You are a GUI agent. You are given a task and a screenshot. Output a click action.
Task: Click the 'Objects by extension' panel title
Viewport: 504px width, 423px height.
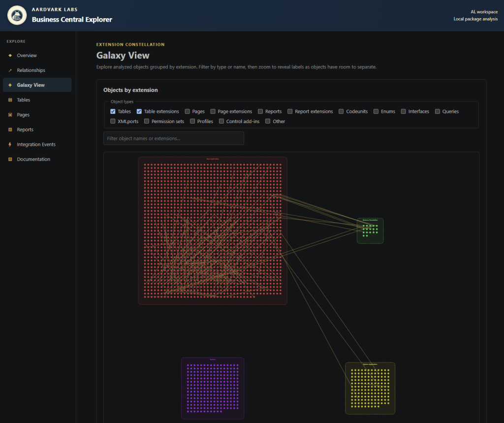(130, 90)
